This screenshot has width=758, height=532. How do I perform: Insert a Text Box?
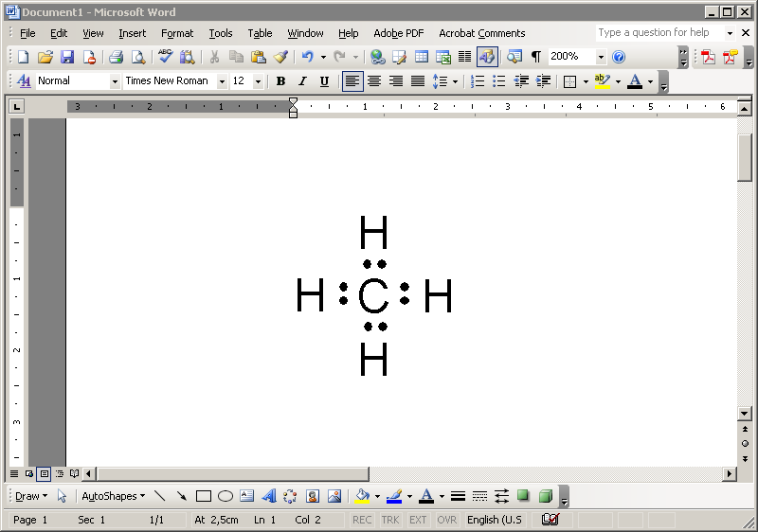point(247,496)
